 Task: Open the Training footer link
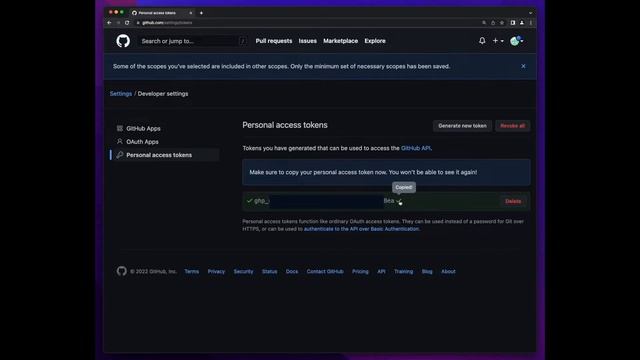coord(403,271)
